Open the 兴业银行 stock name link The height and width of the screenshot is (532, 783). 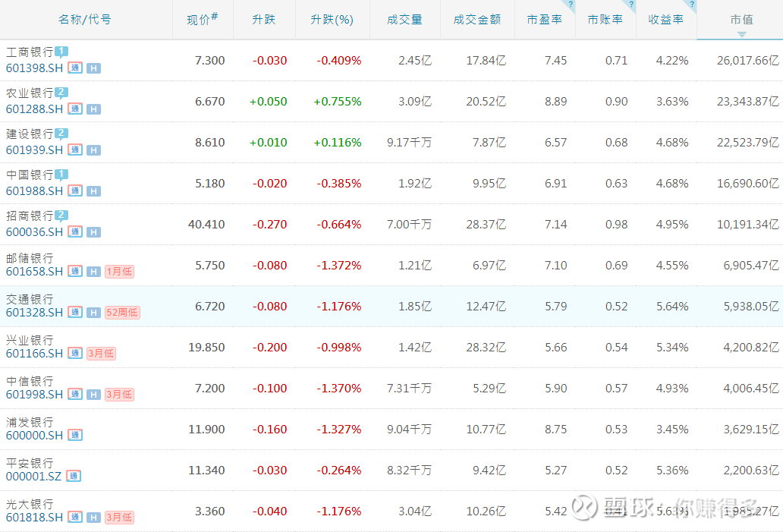click(x=30, y=339)
